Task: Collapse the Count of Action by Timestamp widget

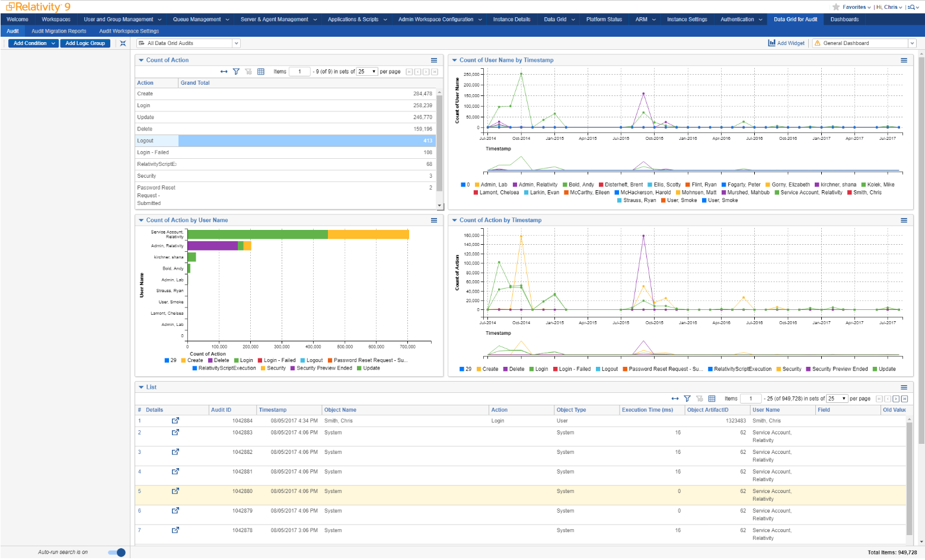Action: point(454,220)
